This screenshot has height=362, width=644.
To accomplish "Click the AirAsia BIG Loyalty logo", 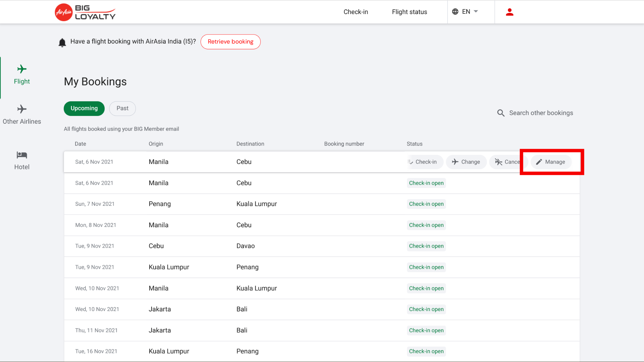I will point(85,12).
